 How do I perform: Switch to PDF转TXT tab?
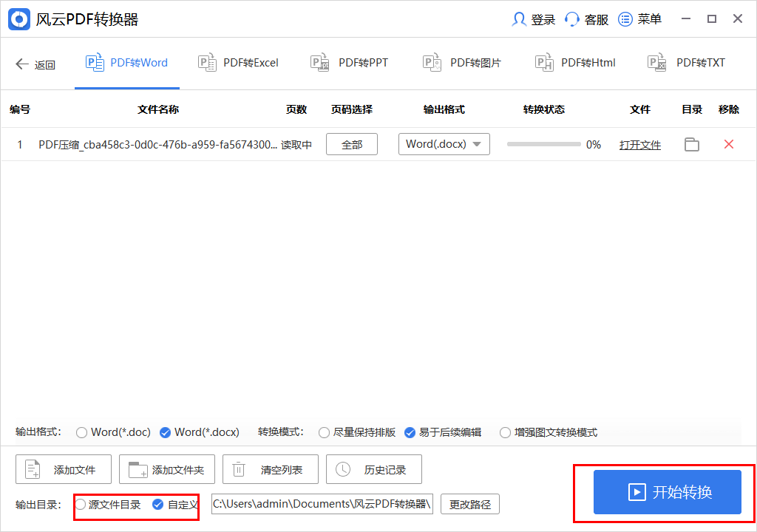coord(687,64)
